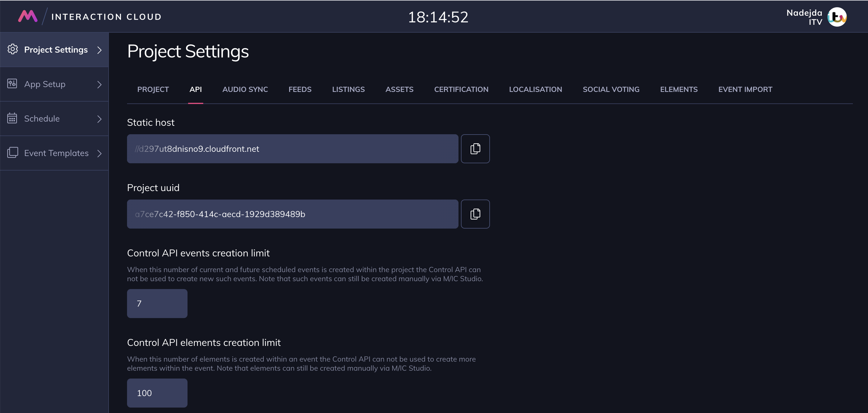Viewport: 868px width, 413px height.
Task: Click the Interaction Cloud M logo
Action: pyautogui.click(x=28, y=16)
